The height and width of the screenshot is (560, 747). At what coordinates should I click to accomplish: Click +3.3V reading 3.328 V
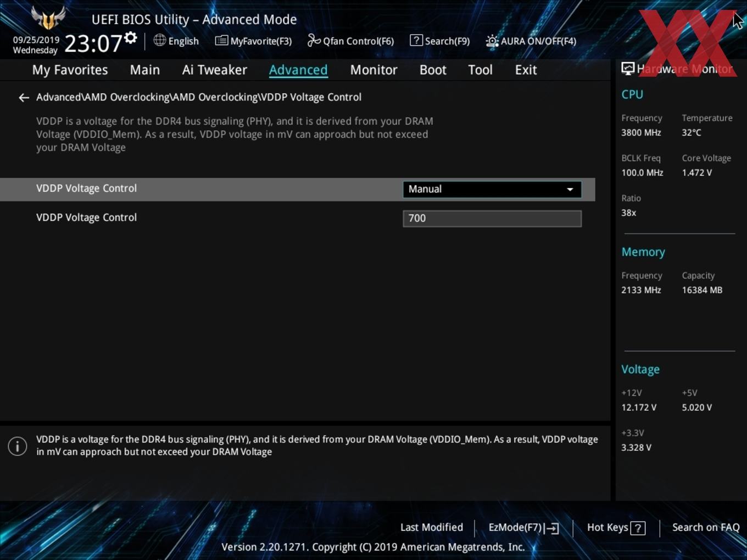coord(636,447)
